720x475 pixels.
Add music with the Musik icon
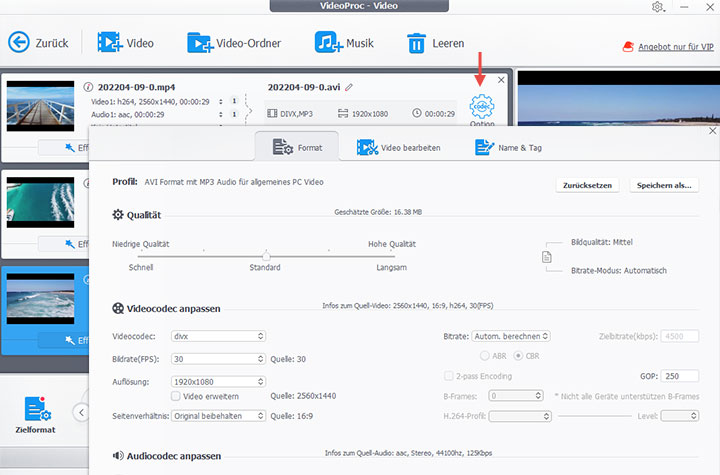point(328,43)
